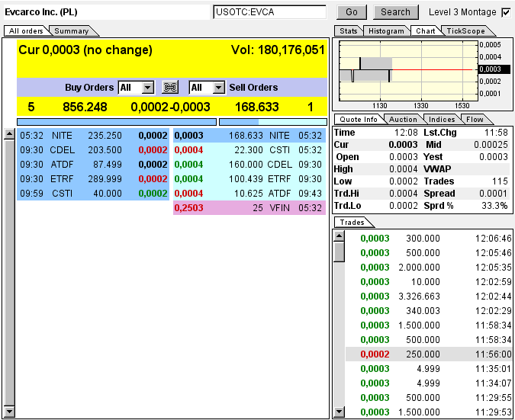Click the trade at 11:29:55

click(429, 397)
